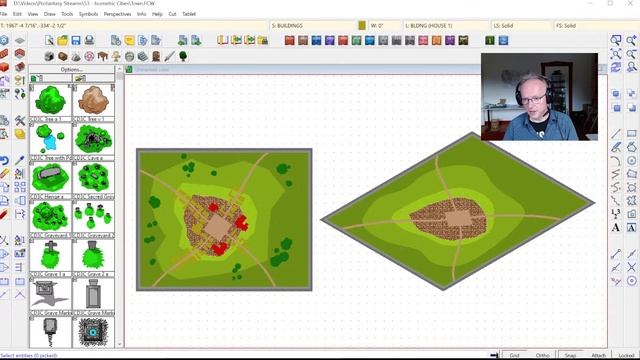Choose the orange house style icon
Screen dimensions: 640x360
436,40
